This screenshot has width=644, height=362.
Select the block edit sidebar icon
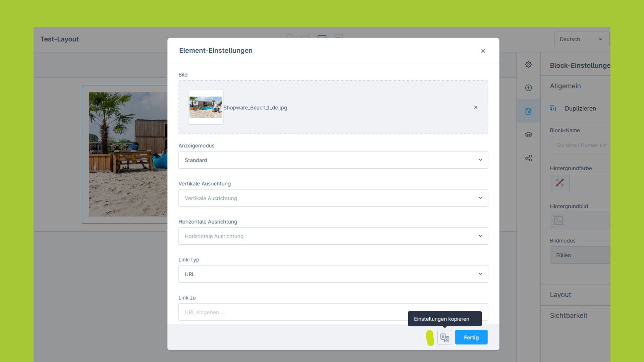[x=529, y=111]
